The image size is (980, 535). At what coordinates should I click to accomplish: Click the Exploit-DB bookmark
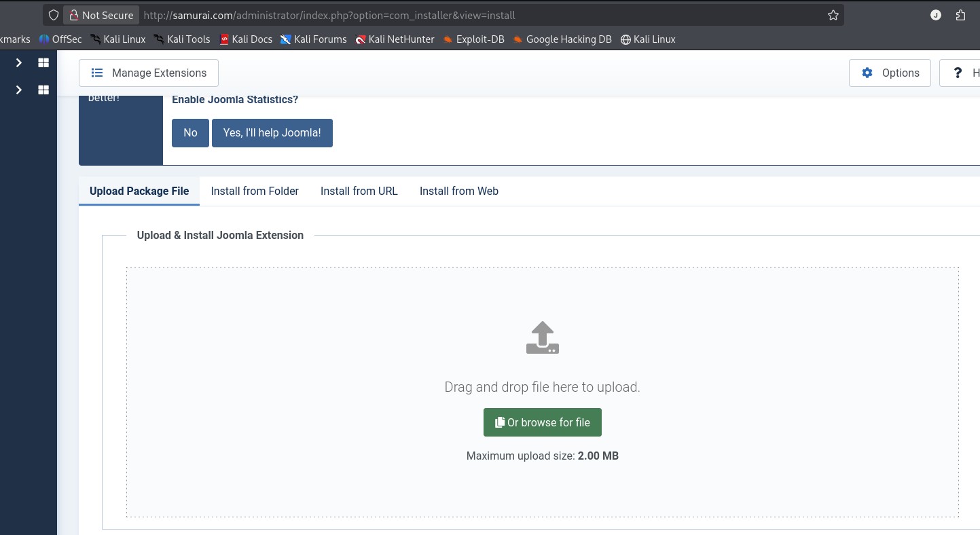click(x=473, y=39)
